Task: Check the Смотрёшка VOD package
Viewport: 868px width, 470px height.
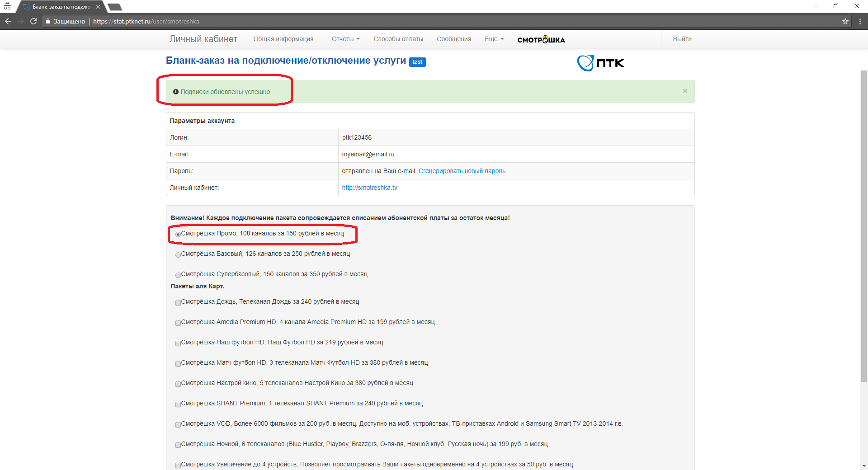Action: pyautogui.click(x=178, y=424)
